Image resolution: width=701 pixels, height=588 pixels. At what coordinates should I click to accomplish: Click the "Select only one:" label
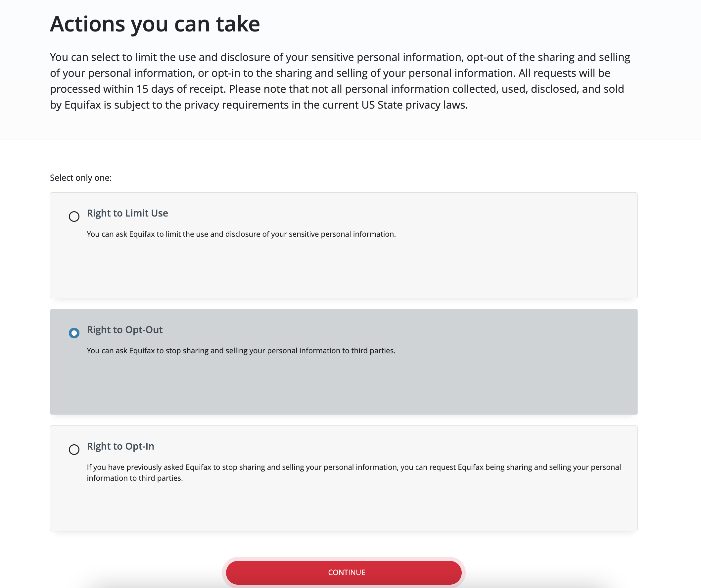[x=81, y=178]
